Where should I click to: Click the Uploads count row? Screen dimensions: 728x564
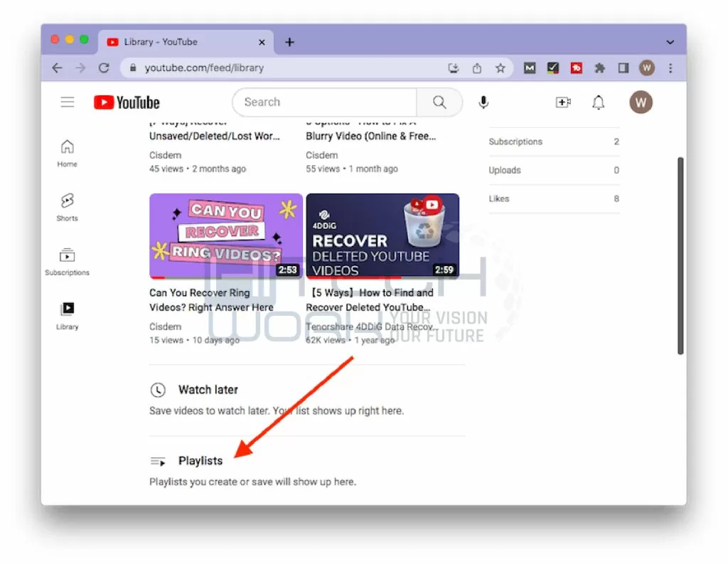tap(554, 170)
